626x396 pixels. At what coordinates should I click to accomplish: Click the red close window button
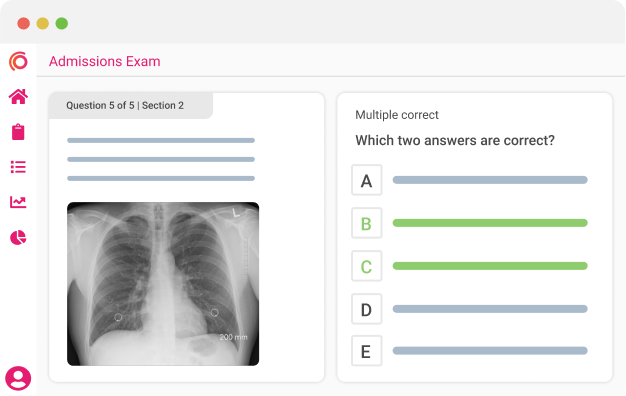(24, 23)
